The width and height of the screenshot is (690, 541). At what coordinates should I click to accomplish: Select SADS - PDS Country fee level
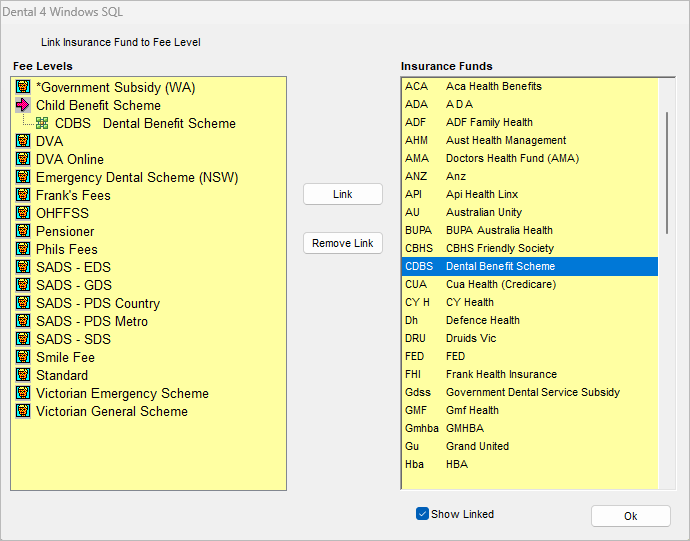tap(98, 303)
